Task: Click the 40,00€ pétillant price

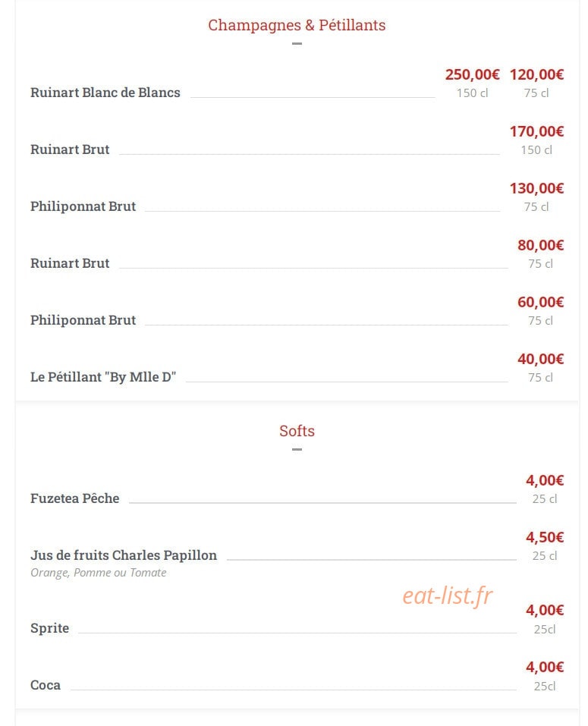Action: click(x=540, y=360)
